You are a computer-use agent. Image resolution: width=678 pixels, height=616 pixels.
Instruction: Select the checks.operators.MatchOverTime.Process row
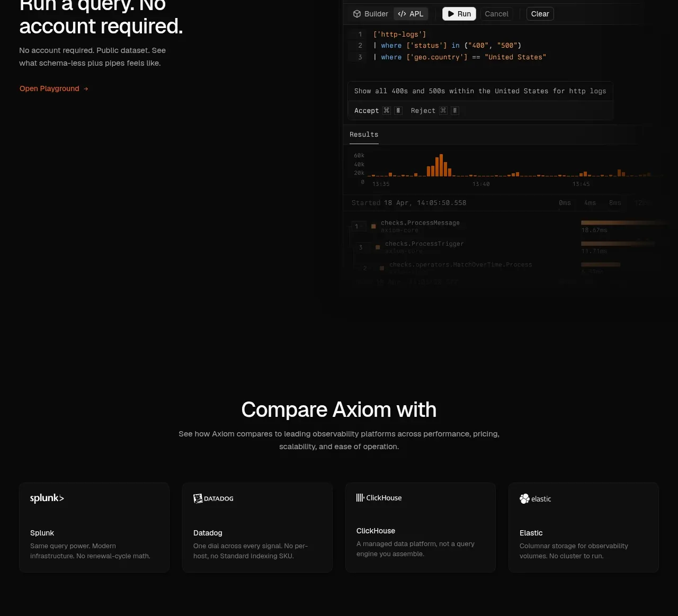click(460, 265)
